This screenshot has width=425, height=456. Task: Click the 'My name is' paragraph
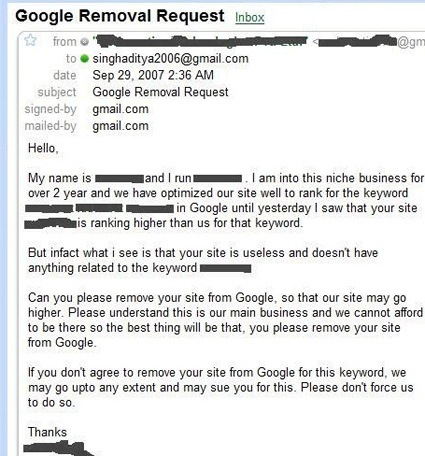coord(224,200)
